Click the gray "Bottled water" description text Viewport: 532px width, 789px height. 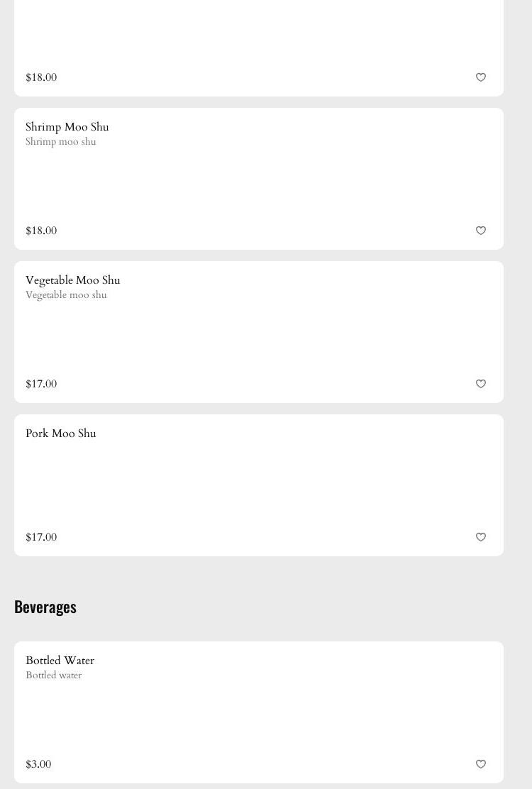tap(54, 675)
